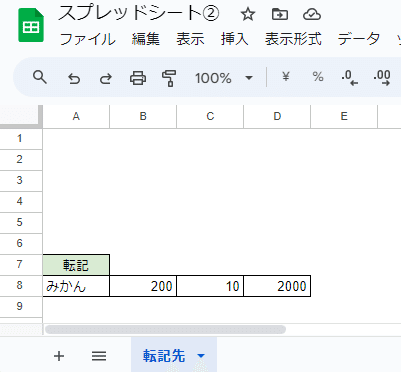Select row 2 header

coord(21,160)
